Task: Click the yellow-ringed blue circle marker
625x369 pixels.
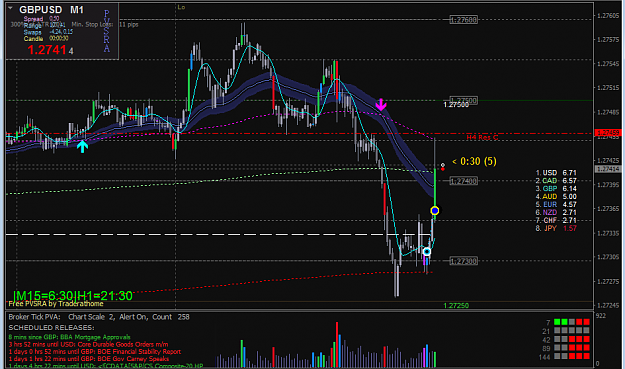Action: 434,210
